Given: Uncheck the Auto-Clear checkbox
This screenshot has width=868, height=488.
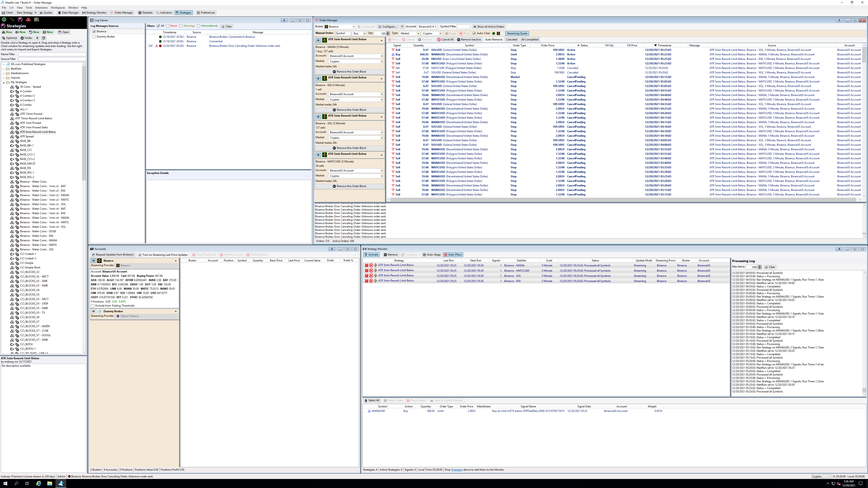Looking at the screenshot, I should [474, 33].
